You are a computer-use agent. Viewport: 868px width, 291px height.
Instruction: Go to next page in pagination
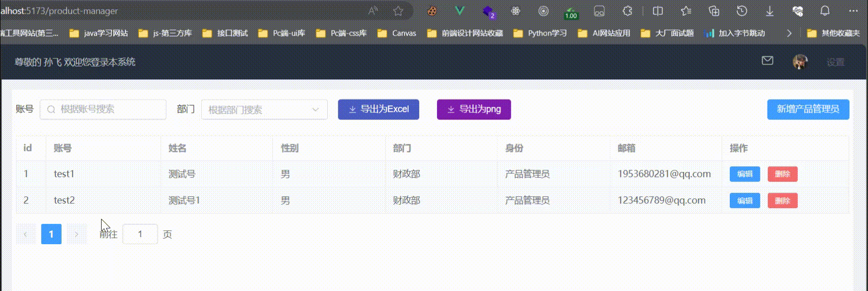pyautogui.click(x=77, y=234)
